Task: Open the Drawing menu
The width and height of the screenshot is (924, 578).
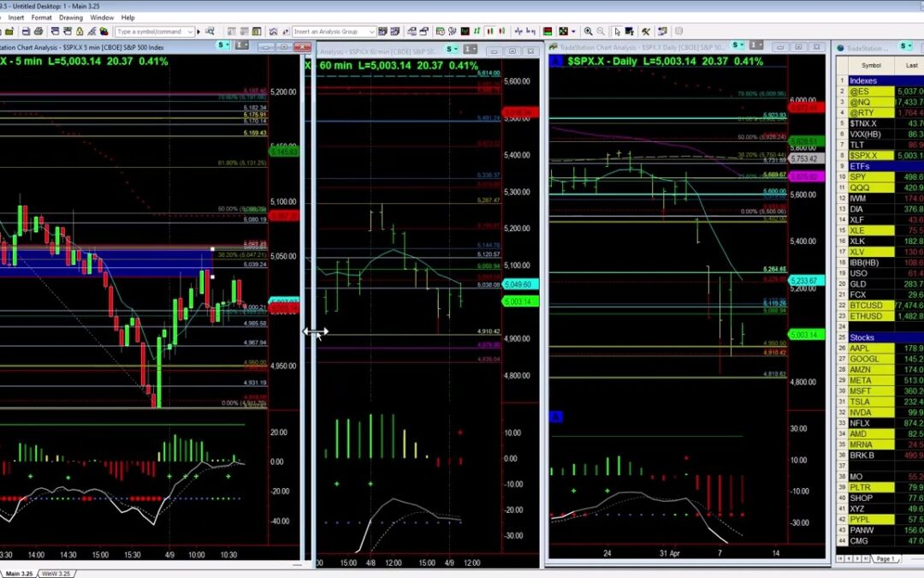Action: point(71,17)
